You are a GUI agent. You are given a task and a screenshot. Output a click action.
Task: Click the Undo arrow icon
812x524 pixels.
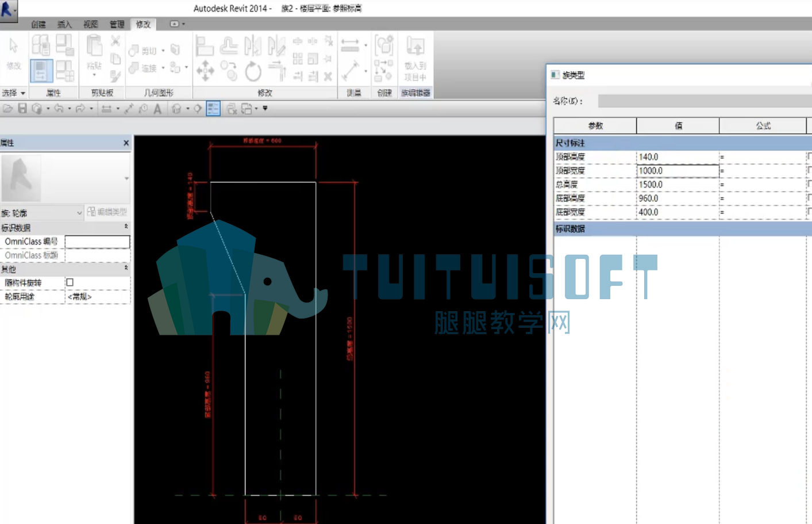pos(59,108)
